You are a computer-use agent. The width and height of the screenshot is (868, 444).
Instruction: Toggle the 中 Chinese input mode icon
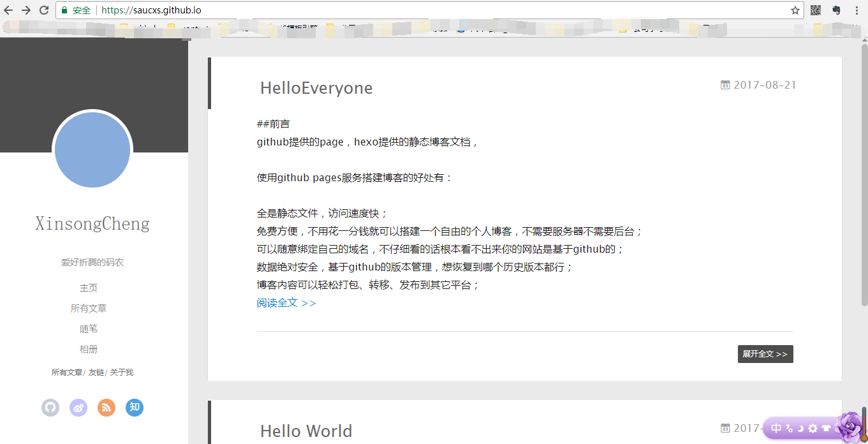click(x=776, y=429)
